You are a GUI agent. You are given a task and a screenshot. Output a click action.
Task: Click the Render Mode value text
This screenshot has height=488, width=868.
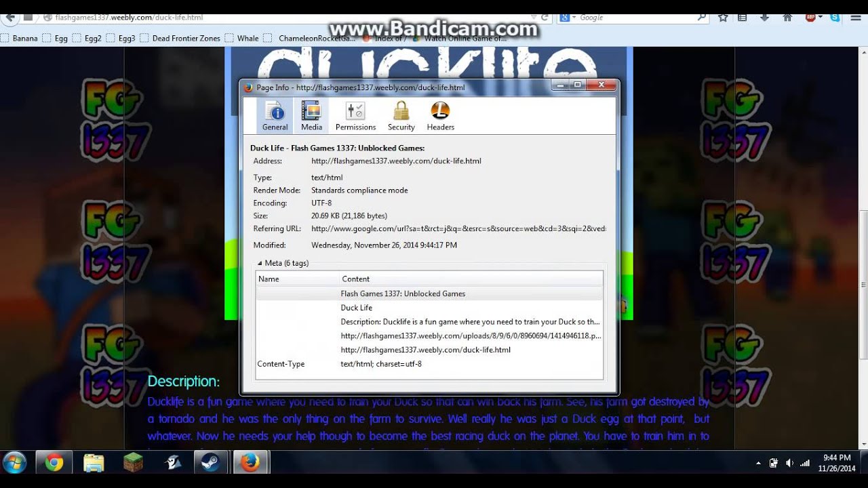click(x=359, y=190)
